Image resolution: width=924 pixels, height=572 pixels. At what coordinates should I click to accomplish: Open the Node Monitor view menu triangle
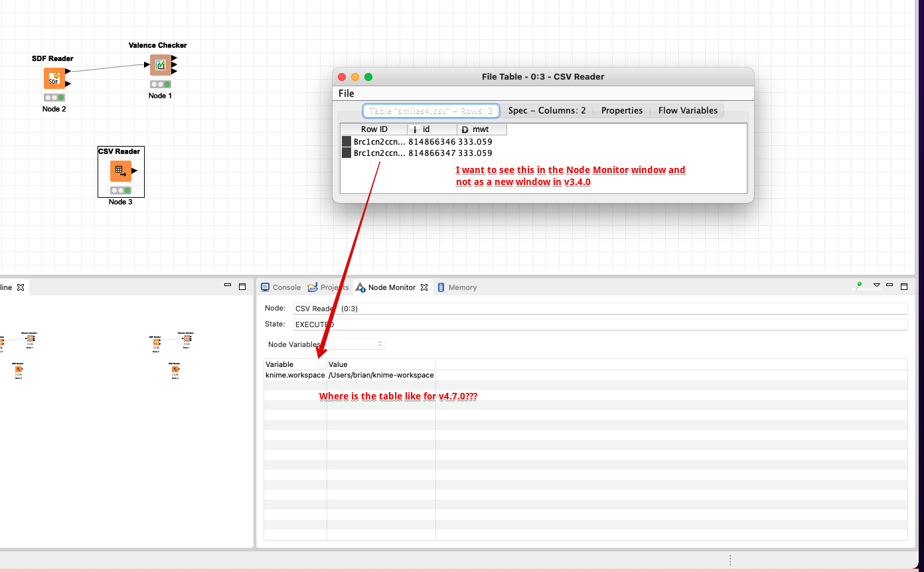coord(877,285)
